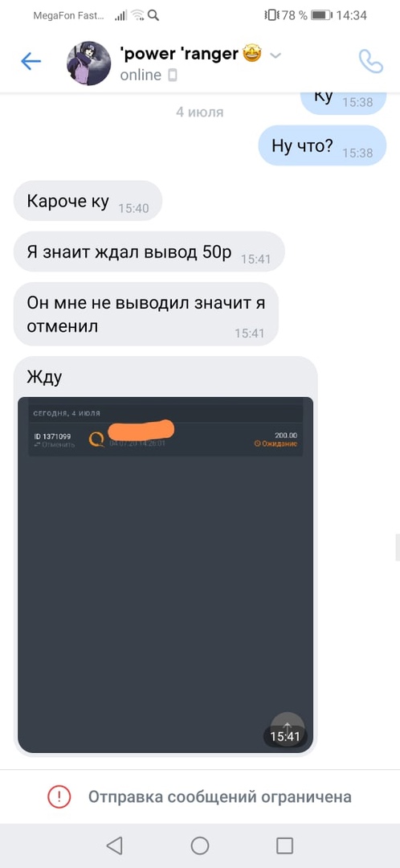Select the 'Кароче ку' message
400x868 pixels.
[88, 201]
